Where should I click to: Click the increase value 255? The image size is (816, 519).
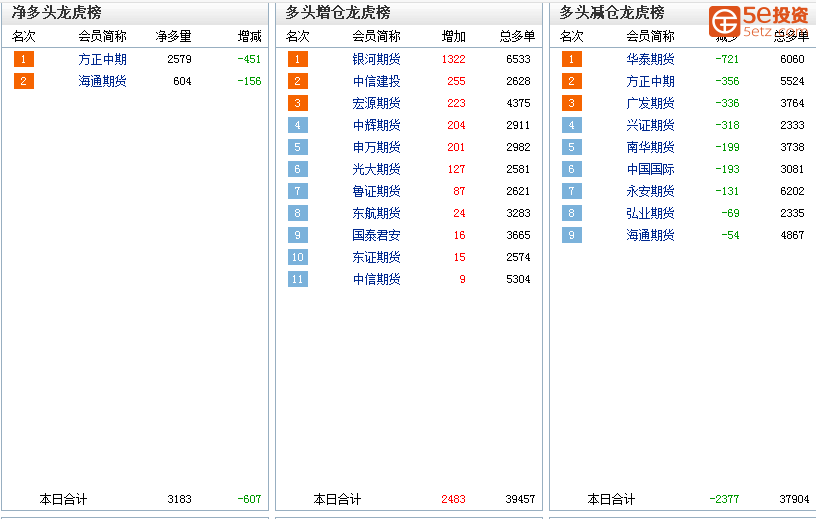click(456, 81)
